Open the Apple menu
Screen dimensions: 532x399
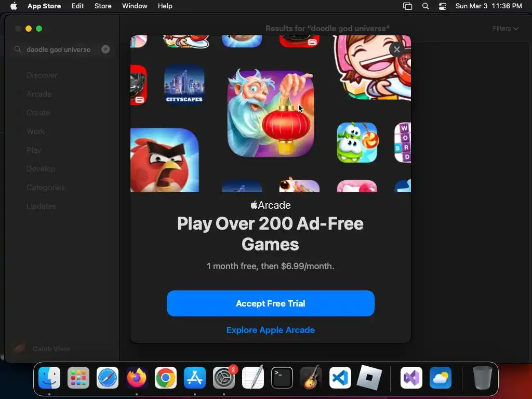click(x=14, y=6)
